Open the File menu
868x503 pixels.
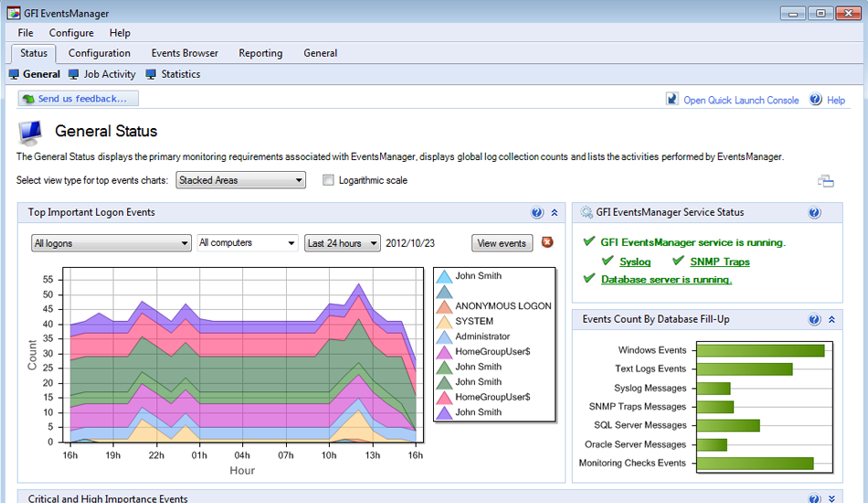click(26, 33)
